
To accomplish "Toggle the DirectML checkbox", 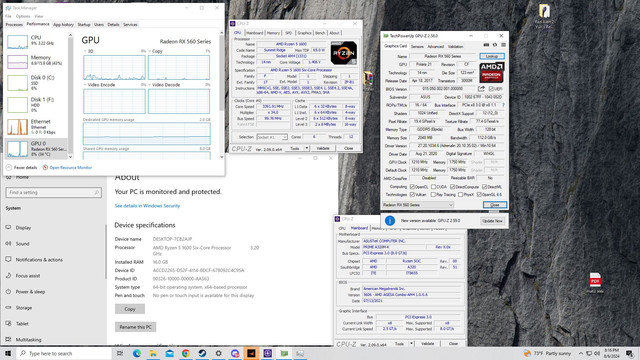I will point(484,187).
